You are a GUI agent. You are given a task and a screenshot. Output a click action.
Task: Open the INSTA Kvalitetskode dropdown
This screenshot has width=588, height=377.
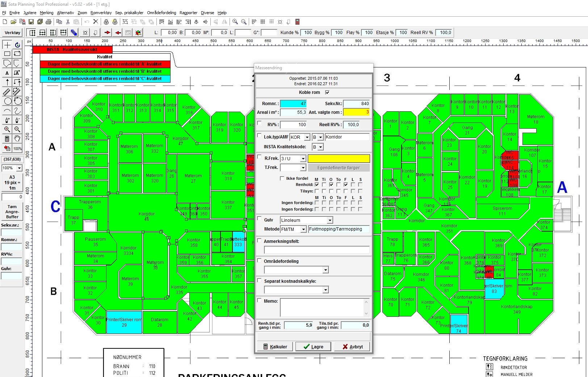(x=320, y=147)
